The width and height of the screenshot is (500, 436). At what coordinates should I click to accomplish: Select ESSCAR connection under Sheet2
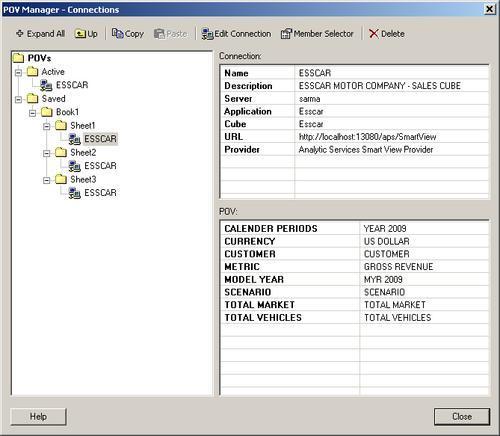100,166
